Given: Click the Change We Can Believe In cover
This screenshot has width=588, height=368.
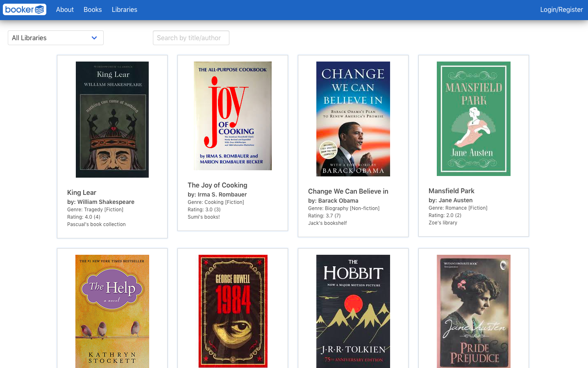Looking at the screenshot, I should click(x=353, y=119).
